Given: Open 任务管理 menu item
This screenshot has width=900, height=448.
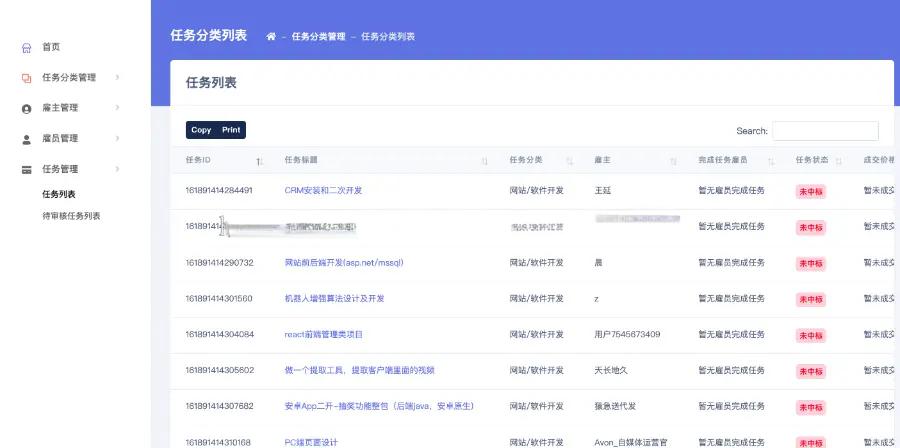Looking at the screenshot, I should [60, 169].
